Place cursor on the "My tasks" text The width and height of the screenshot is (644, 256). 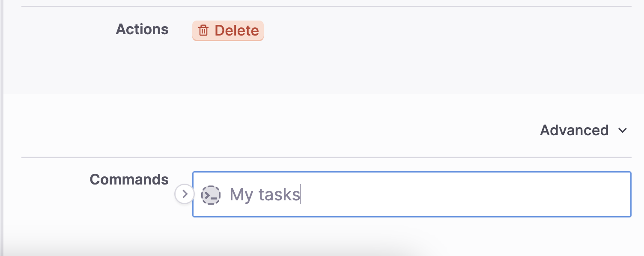[x=265, y=195]
